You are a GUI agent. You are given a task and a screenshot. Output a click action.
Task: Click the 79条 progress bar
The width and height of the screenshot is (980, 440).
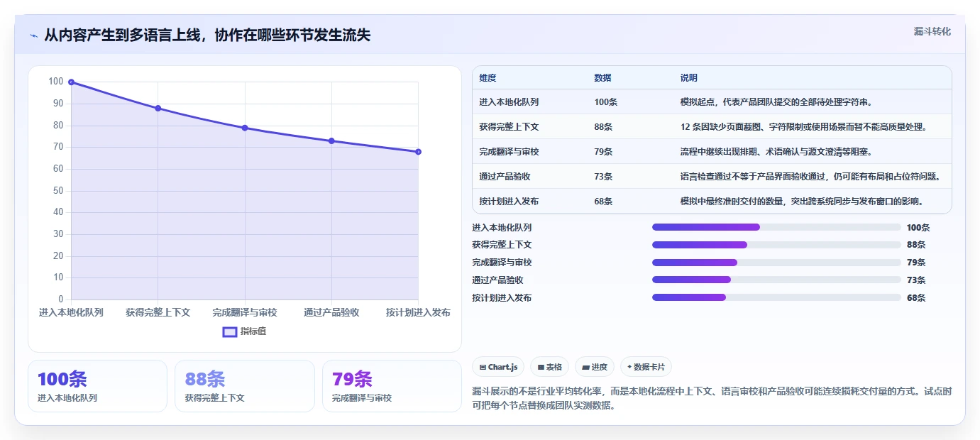[776, 263]
